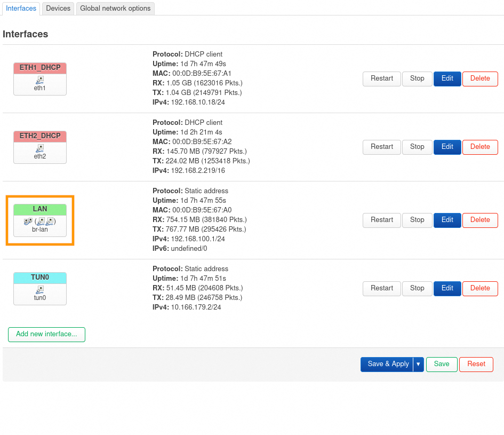Delete the TUN0 interface
Image resolution: width=504 pixels, height=435 pixels.
(x=480, y=288)
